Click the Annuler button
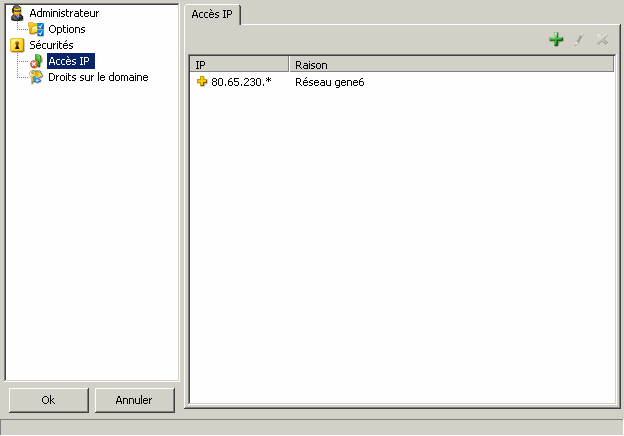624x436 pixels. (x=134, y=400)
